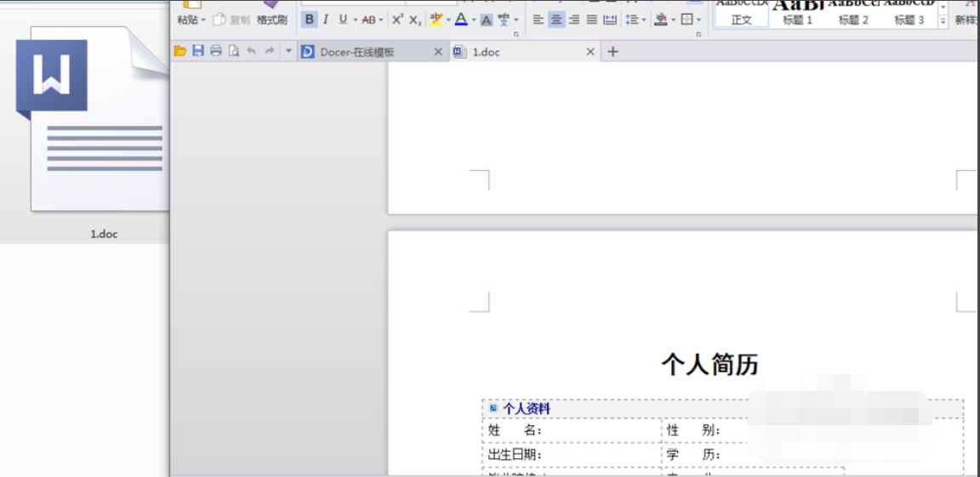The width and height of the screenshot is (980, 477).
Task: Apply superscript formatting
Action: click(x=397, y=20)
